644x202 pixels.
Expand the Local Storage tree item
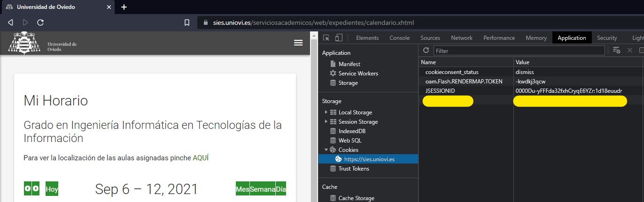tap(326, 112)
